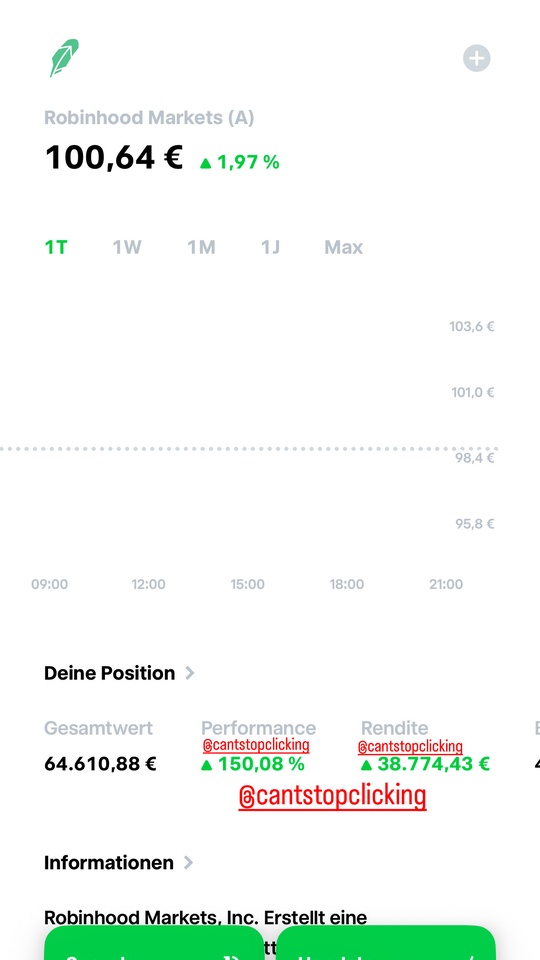
Task: Open the Deine Position heading
Action: click(x=110, y=673)
